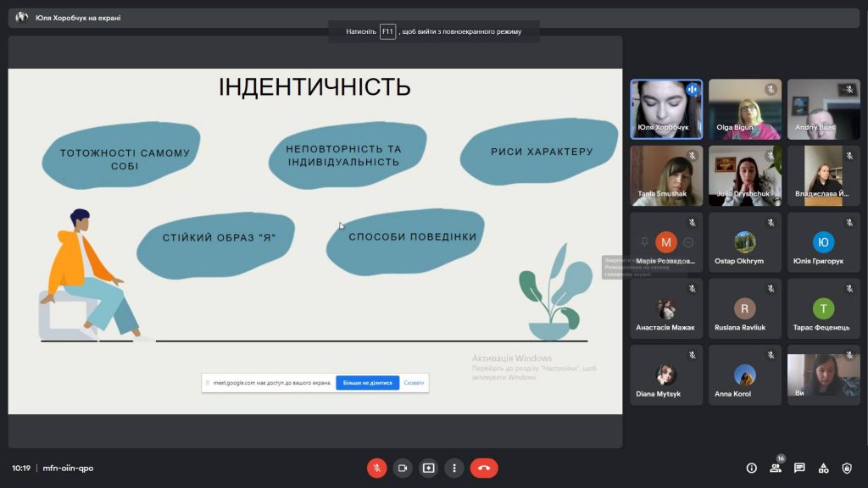Select Тарас Феценець's participant tile
Screen dimensions: 868x488
pyautogui.click(x=824, y=308)
